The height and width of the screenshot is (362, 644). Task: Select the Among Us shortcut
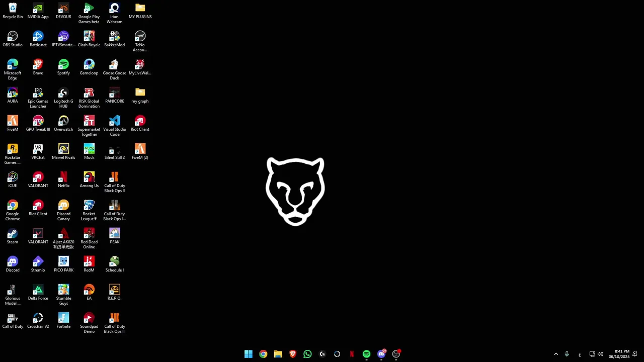click(89, 180)
